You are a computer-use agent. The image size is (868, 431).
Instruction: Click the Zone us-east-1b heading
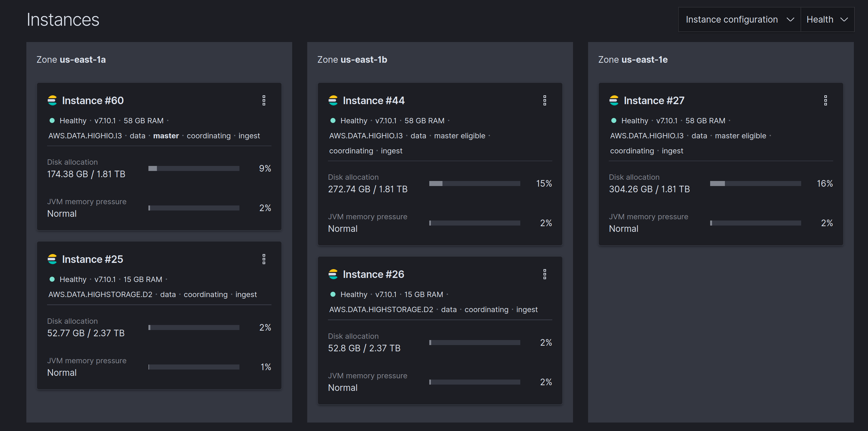click(x=352, y=60)
